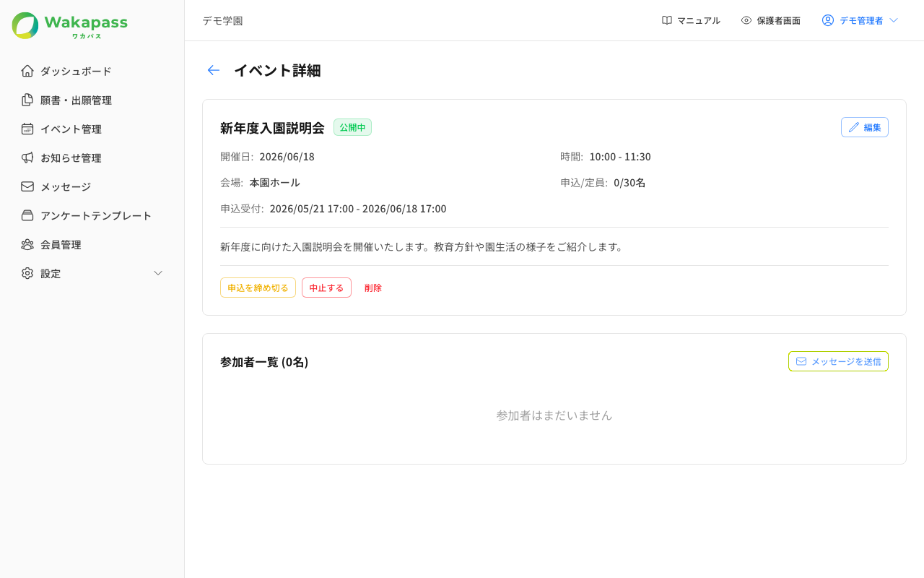Click the デモ管理者 user avatar icon
This screenshot has width=924, height=578.
coord(828,20)
